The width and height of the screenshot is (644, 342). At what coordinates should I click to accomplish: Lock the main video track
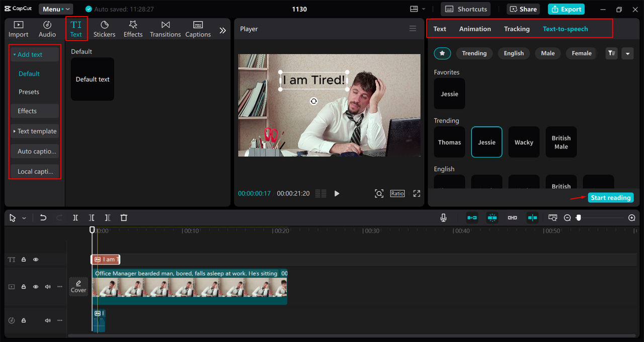[23, 287]
